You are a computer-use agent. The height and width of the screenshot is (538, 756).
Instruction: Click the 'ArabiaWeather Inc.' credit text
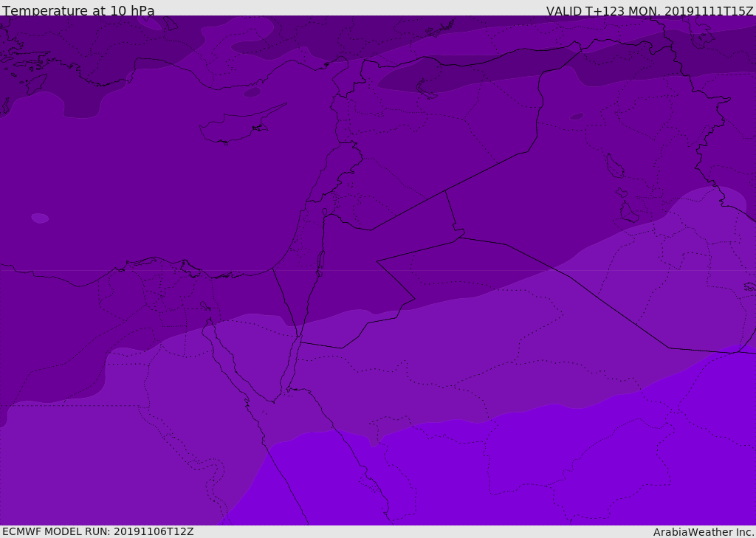[704, 532]
